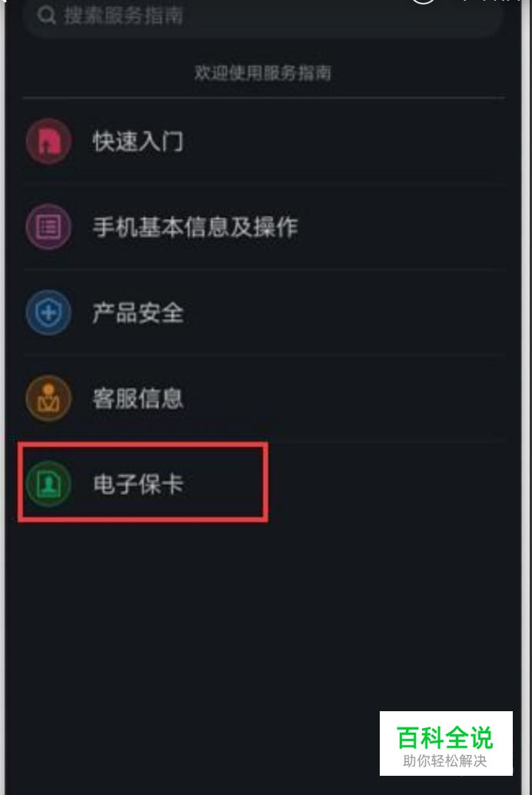532x795 pixels.
Task: Tap the green 电子保卡 card icon
Action: (48, 484)
